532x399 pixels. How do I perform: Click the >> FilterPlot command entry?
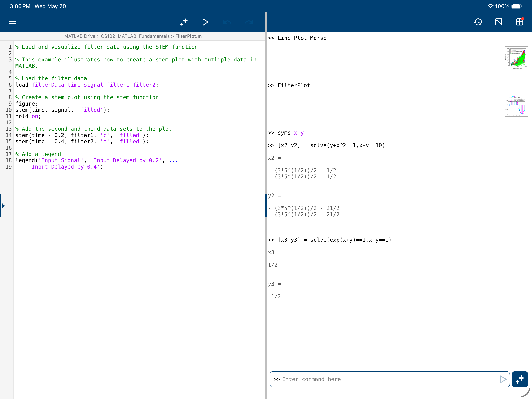click(x=289, y=85)
